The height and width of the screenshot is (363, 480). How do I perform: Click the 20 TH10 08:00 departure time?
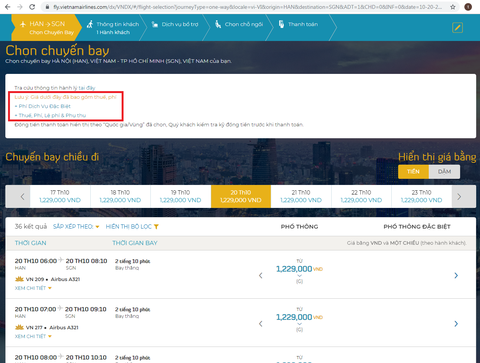click(36, 357)
